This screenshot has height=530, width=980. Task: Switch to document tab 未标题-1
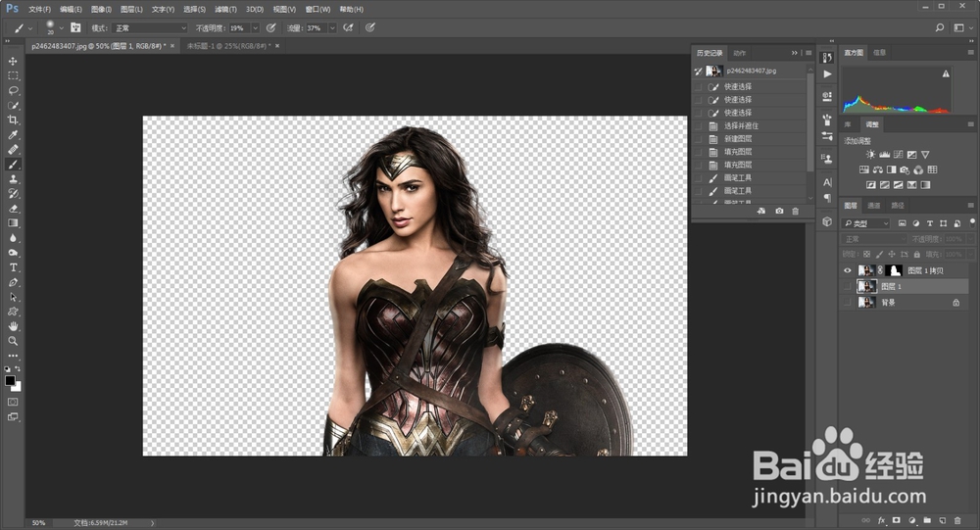click(x=229, y=46)
